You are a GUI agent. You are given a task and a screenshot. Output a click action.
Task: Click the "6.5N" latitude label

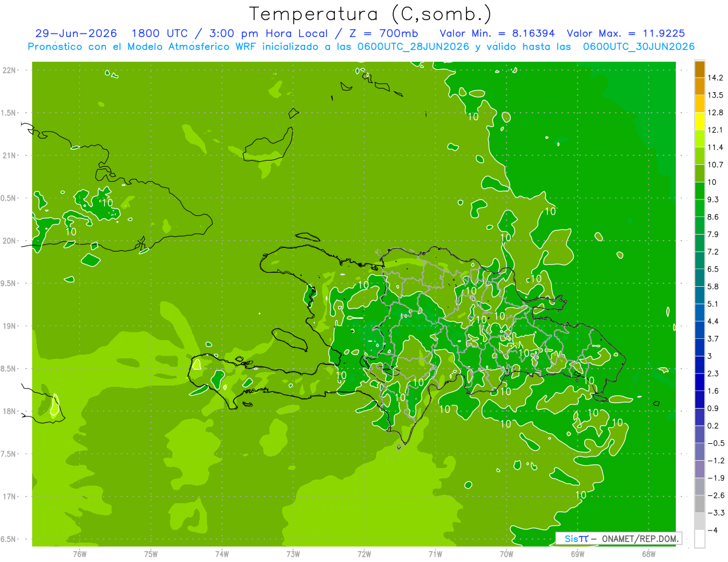pos(9,539)
